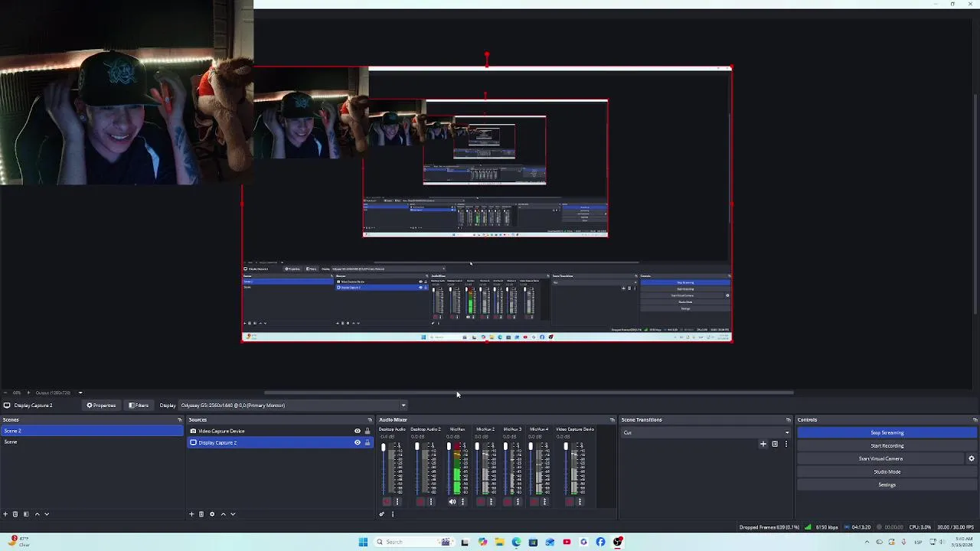The height and width of the screenshot is (551, 980).
Task: Click preview horizontal scrollbar
Action: click(528, 393)
